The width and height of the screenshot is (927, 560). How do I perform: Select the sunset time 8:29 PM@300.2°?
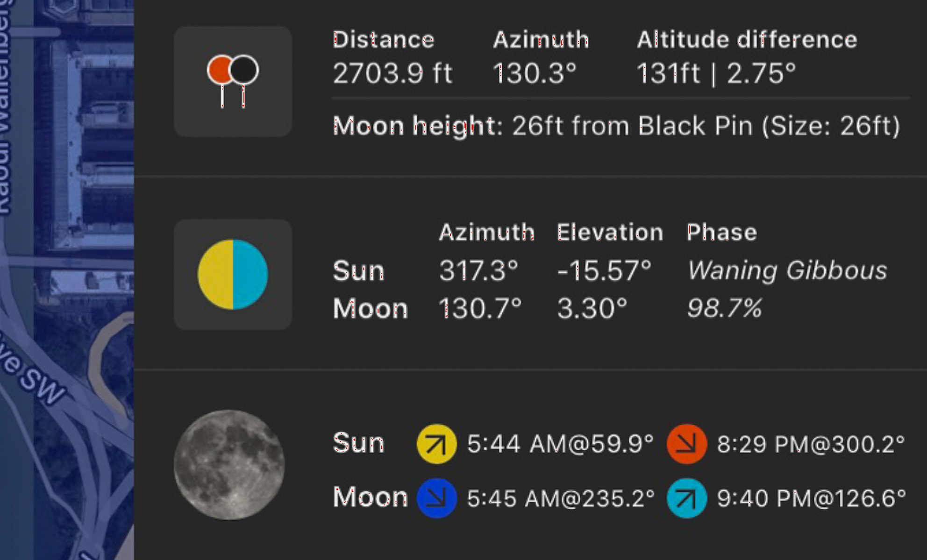pyautogui.click(x=811, y=444)
